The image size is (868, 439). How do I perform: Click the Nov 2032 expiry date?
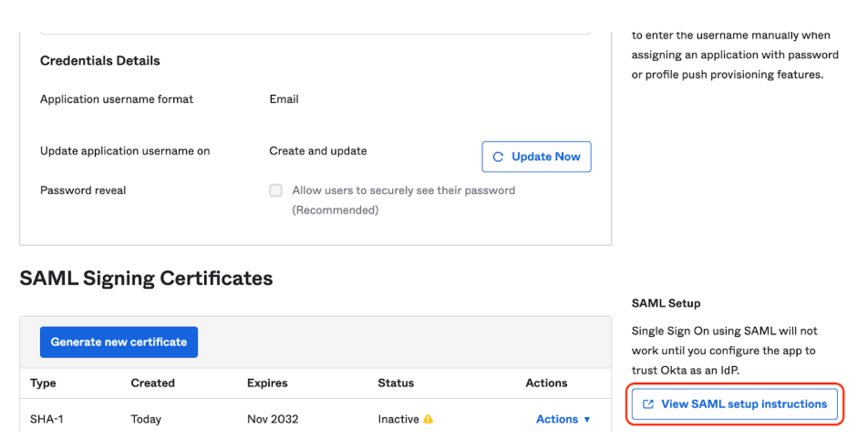[x=273, y=420]
